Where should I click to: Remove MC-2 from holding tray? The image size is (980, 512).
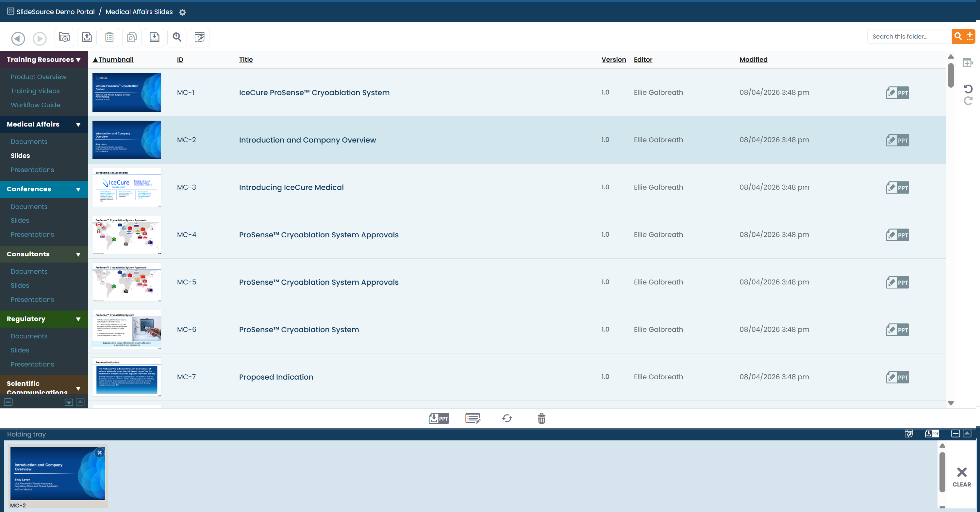point(100,452)
